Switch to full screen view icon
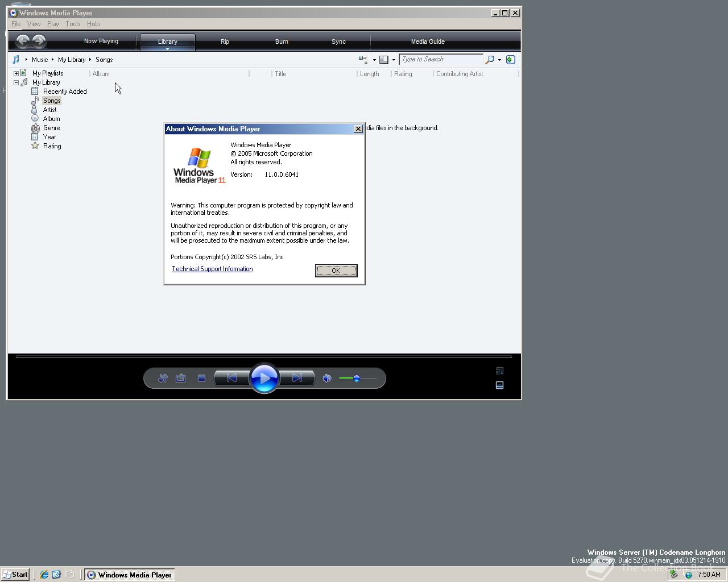This screenshot has height=582, width=728. point(500,371)
